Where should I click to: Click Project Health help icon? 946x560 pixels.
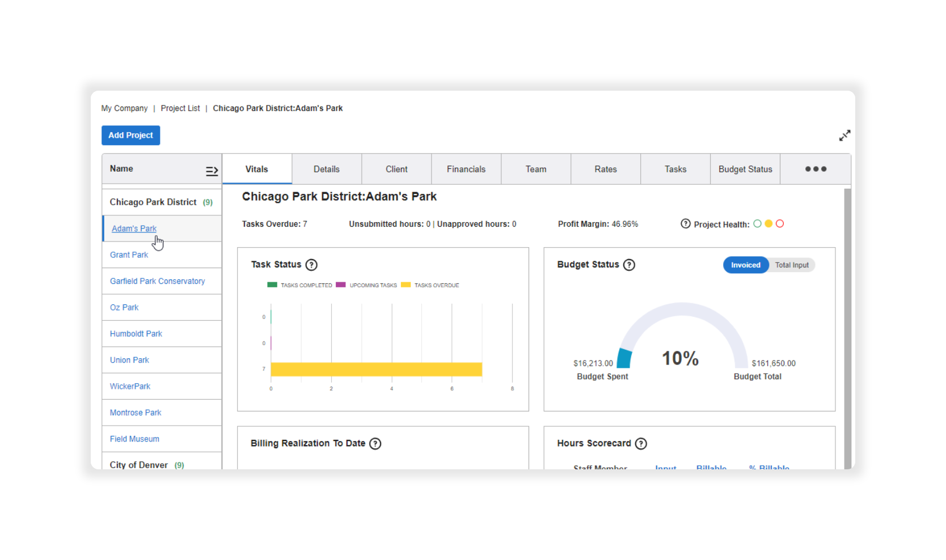(x=685, y=224)
